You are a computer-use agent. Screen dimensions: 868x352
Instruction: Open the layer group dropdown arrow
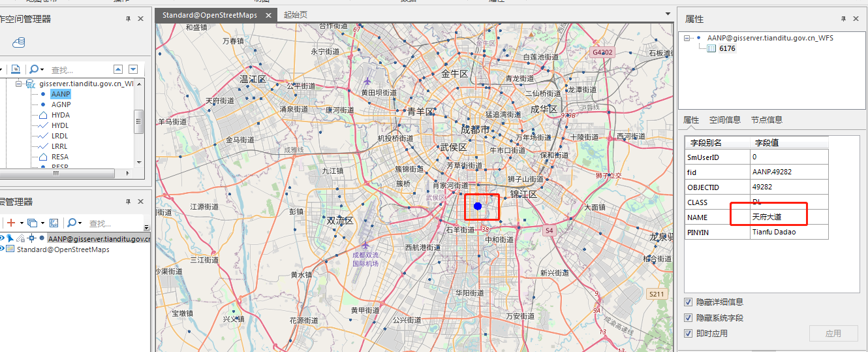[42, 223]
